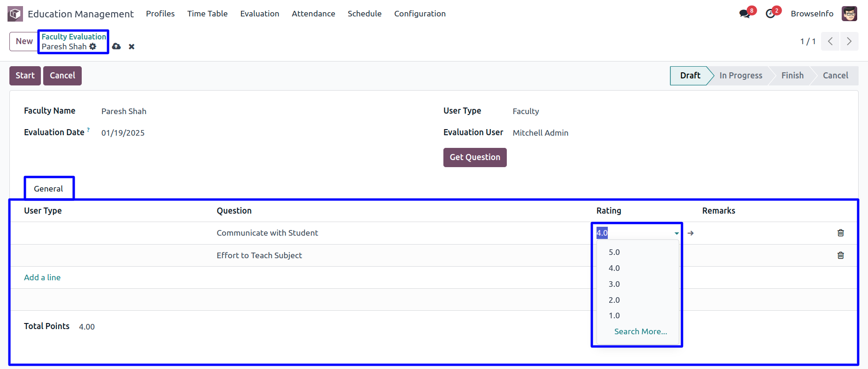Sort by the User Type column header
868x369 pixels.
coord(43,211)
